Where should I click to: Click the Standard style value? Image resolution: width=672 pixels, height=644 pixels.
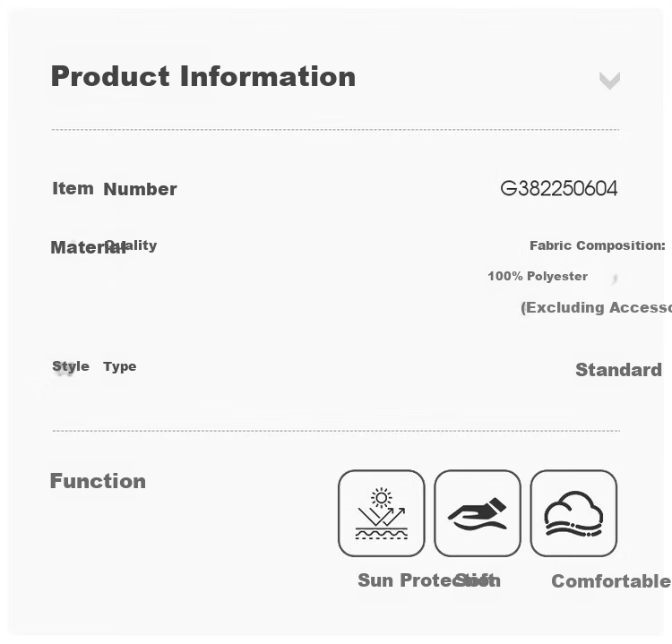point(618,370)
